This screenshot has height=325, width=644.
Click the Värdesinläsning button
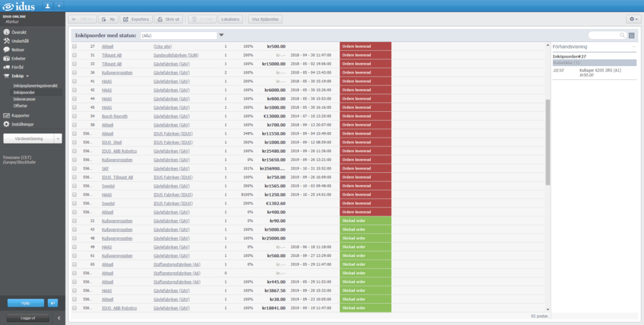pos(29,139)
